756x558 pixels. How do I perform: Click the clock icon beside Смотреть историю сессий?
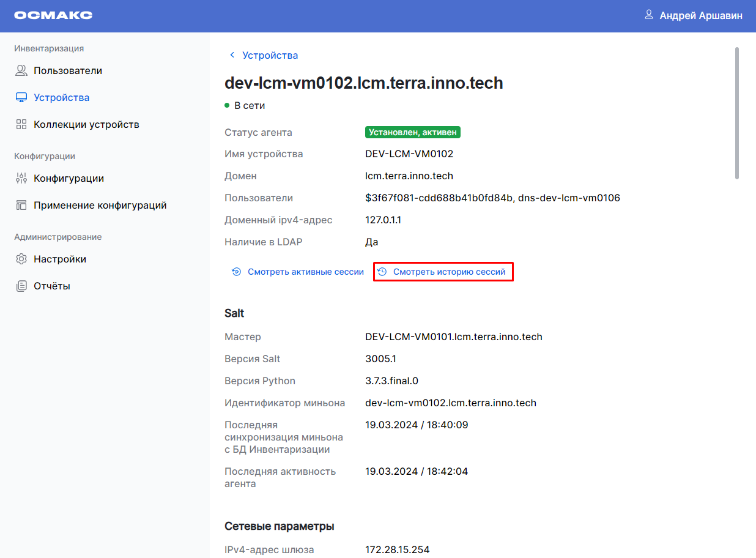click(384, 272)
